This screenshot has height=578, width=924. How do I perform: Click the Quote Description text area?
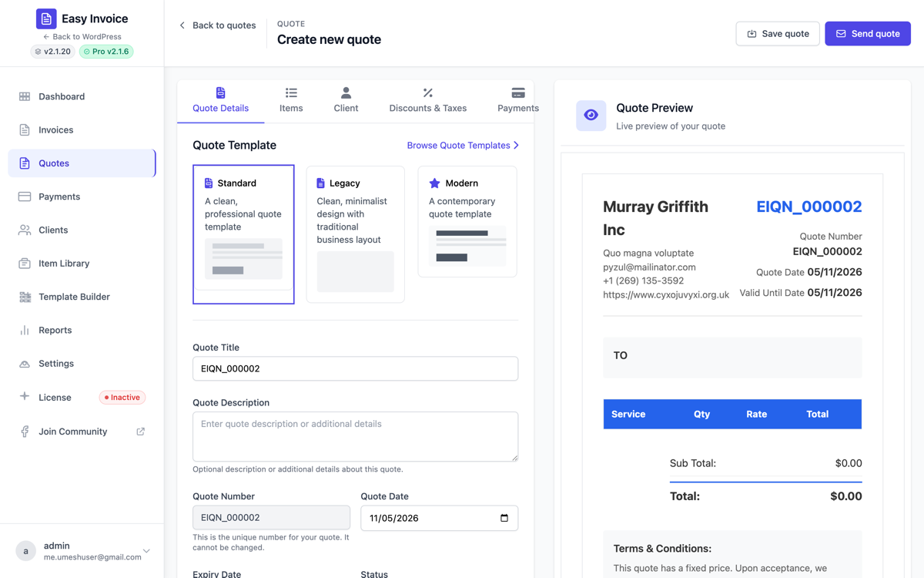pyautogui.click(x=355, y=436)
